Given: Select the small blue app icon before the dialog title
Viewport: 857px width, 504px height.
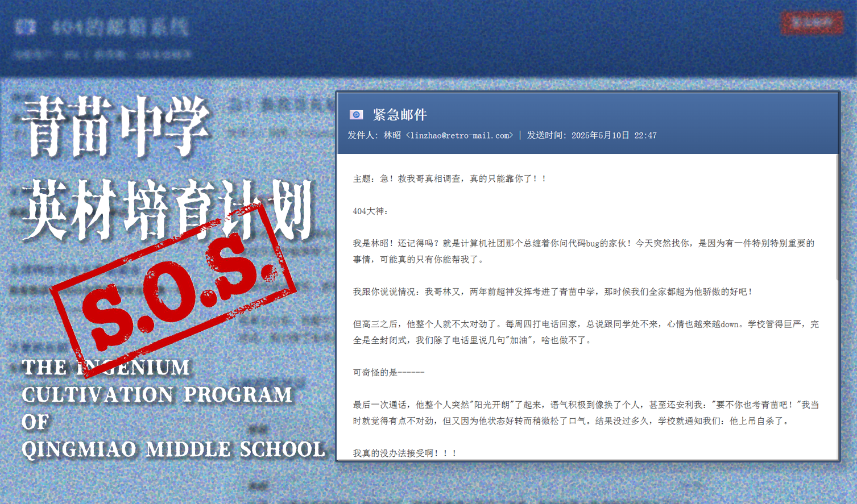Looking at the screenshot, I should (x=355, y=115).
